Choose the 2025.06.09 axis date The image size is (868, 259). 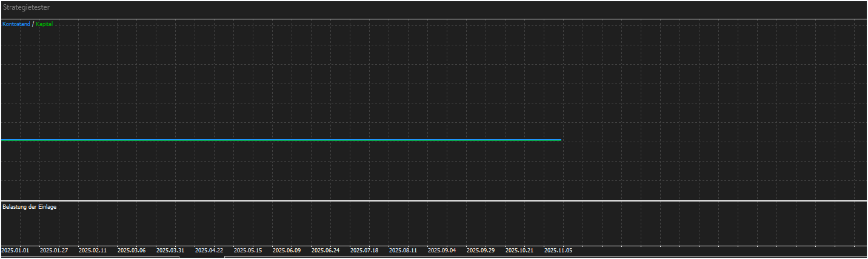coord(287,250)
